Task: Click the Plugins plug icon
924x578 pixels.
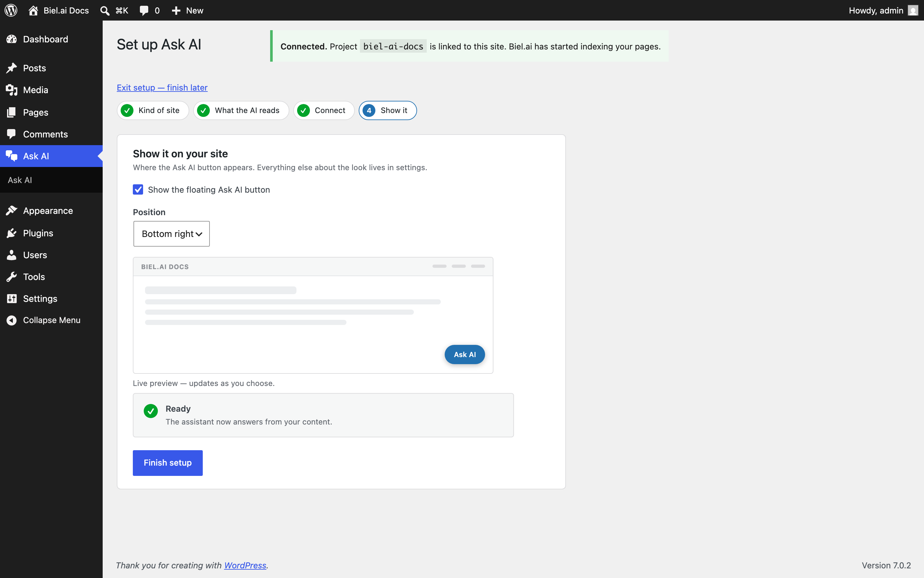Action: click(12, 233)
